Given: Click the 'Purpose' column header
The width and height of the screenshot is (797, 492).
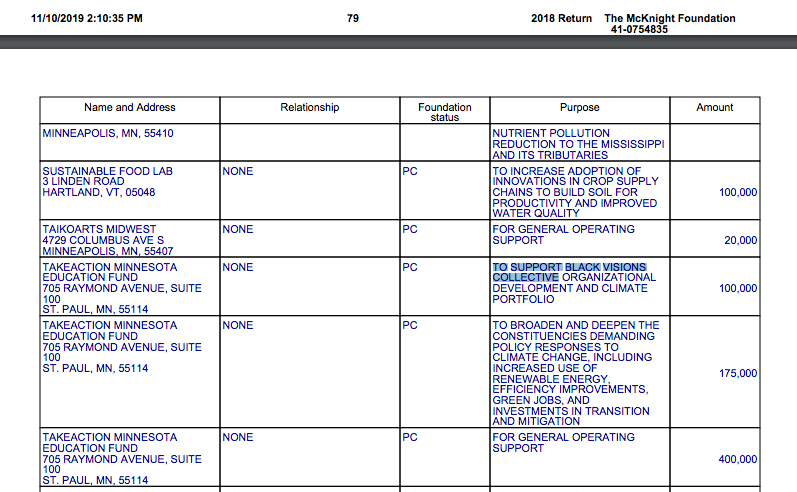Looking at the screenshot, I should click(579, 107).
